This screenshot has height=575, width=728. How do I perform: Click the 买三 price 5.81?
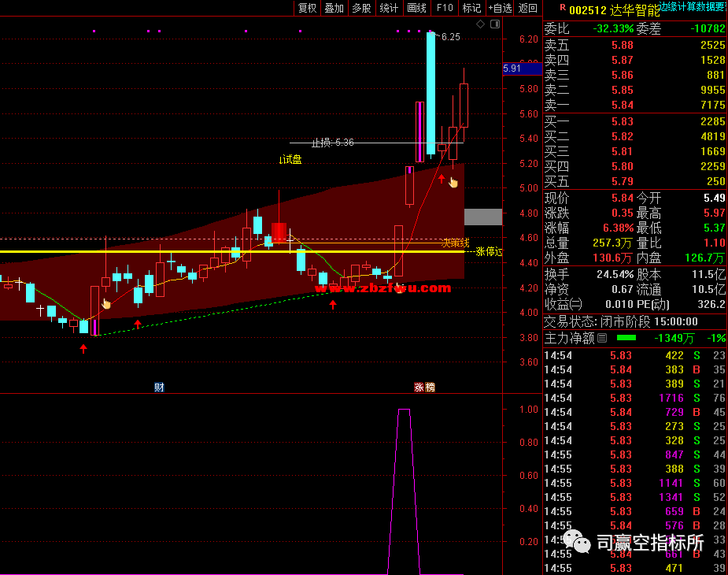pos(622,151)
